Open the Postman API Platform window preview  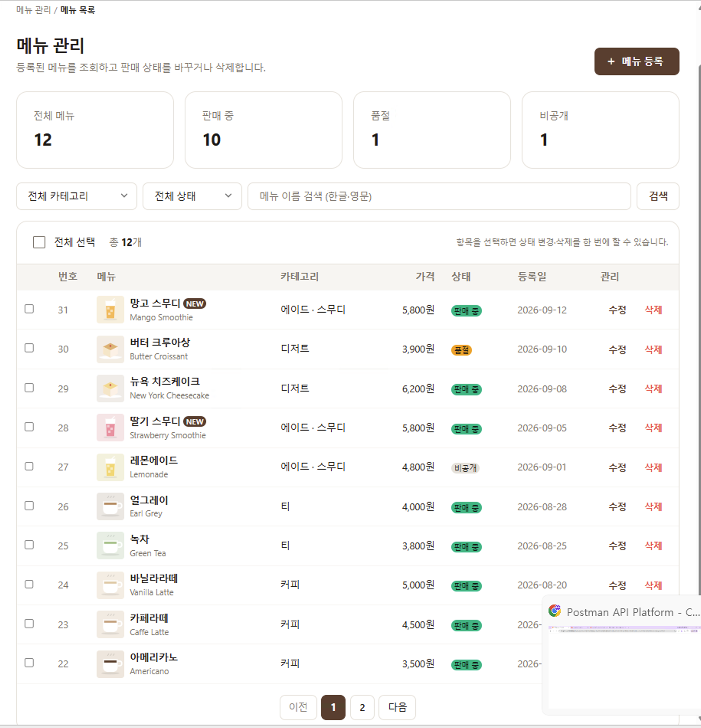(622, 655)
